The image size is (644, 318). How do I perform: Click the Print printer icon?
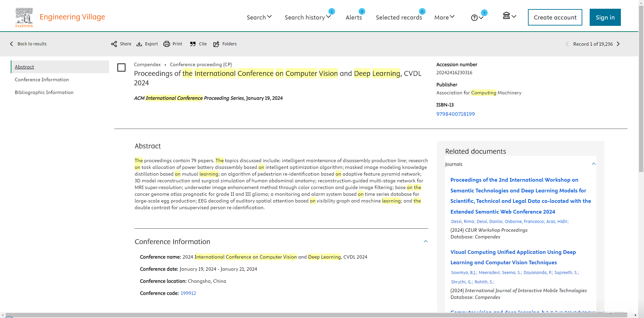(x=167, y=44)
